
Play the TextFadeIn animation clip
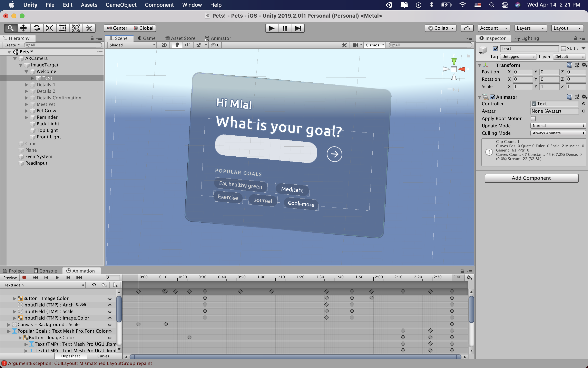(57, 277)
